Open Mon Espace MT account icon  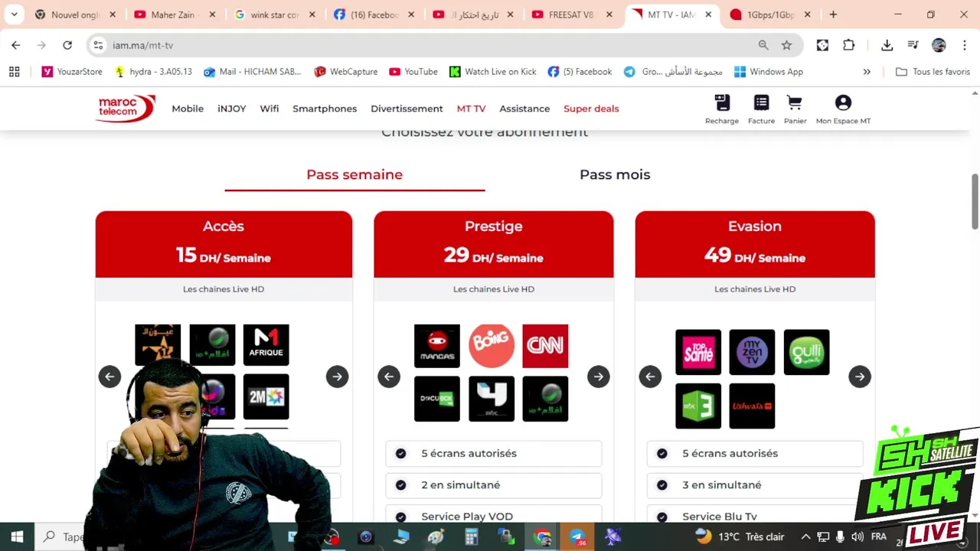[x=843, y=109]
